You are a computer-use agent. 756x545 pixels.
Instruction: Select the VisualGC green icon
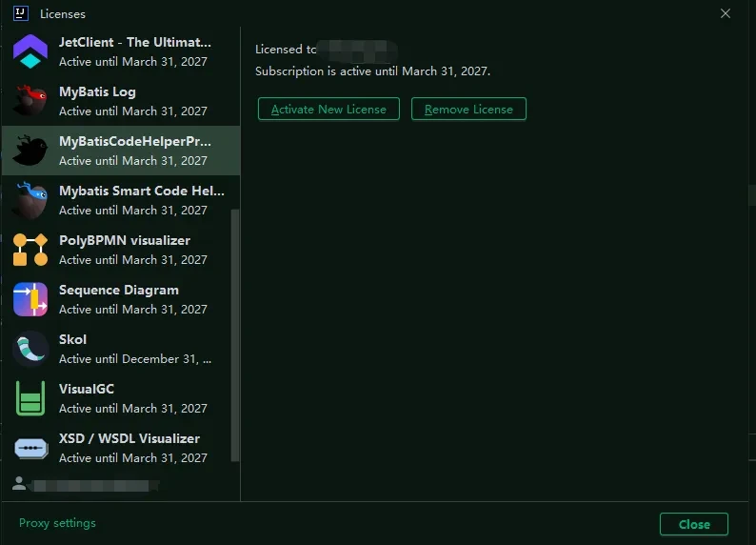(x=30, y=398)
